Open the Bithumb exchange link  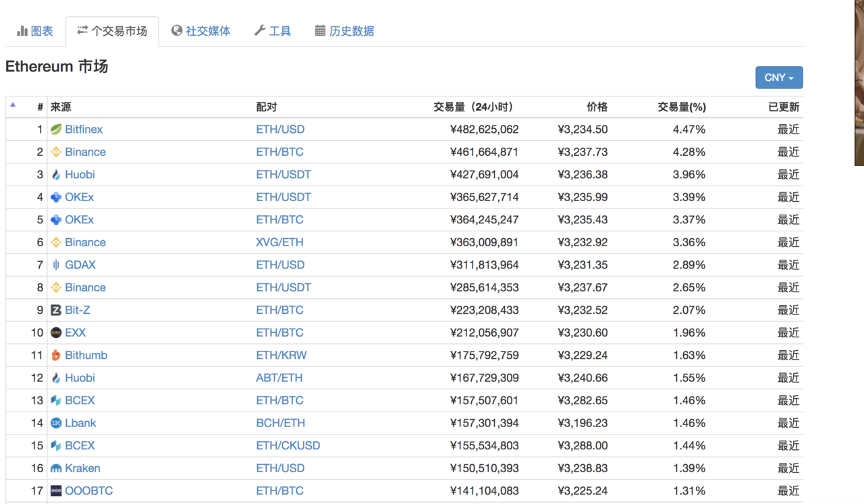tap(86, 356)
